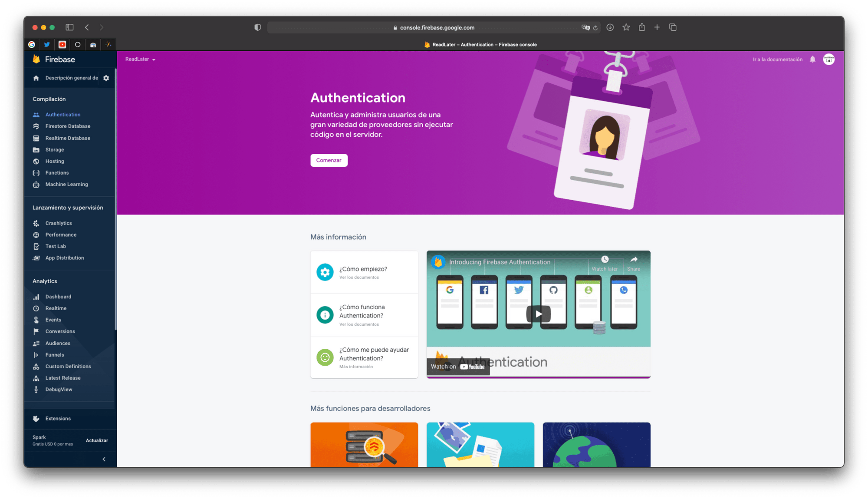Image resolution: width=868 pixels, height=499 pixels.
Task: Click the Safari address bar
Action: pos(434,27)
